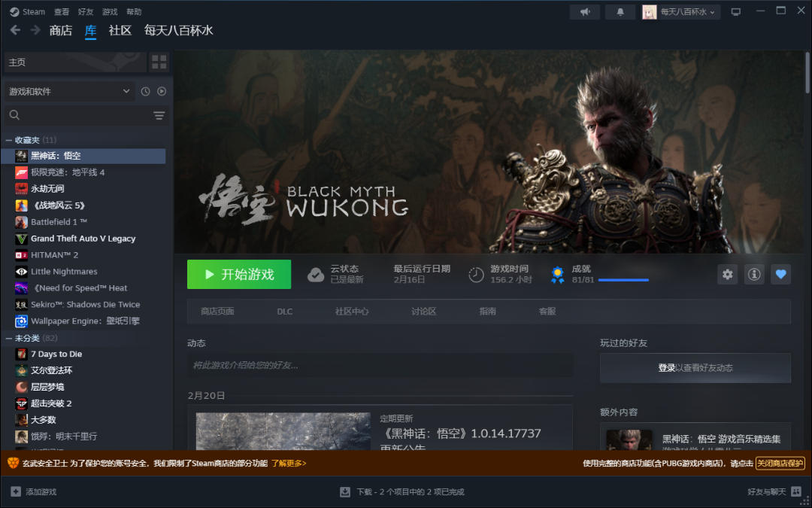This screenshot has width=812, height=508.
Task: Click the achievements 81/81 progress bar
Action: click(623, 280)
